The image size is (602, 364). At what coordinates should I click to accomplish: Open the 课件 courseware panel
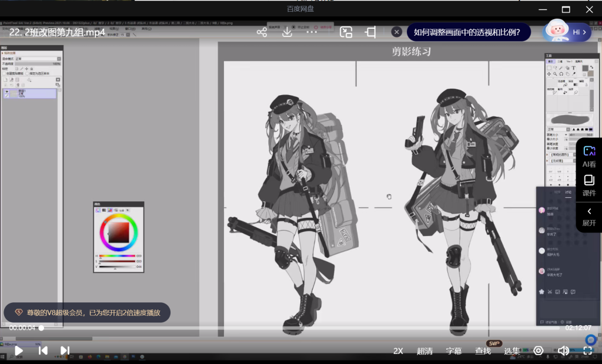coord(589,185)
